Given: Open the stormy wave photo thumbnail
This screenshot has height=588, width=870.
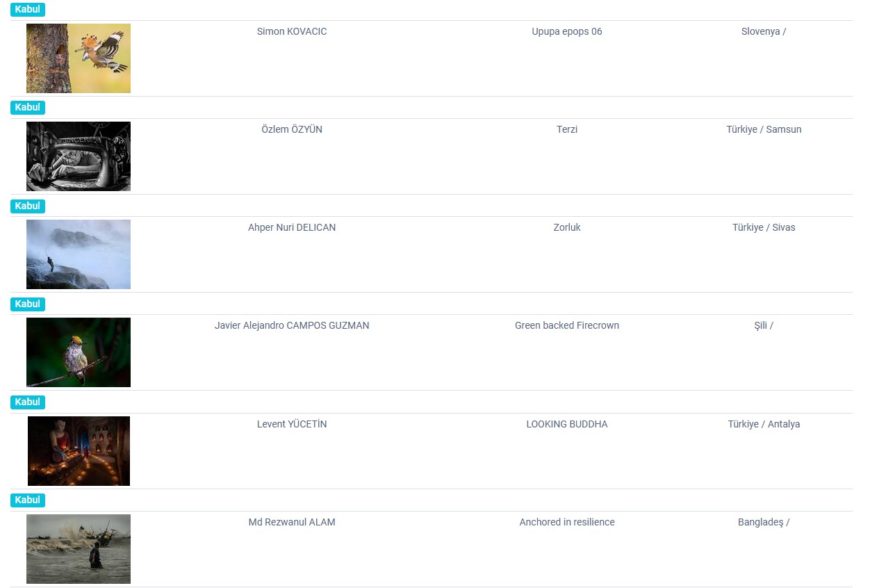Looking at the screenshot, I should point(79,549).
